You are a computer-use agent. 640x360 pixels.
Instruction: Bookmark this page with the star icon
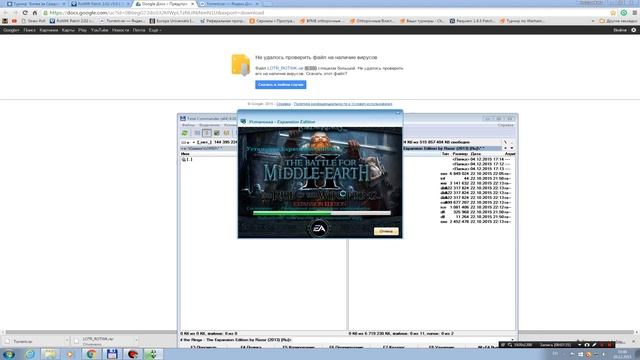click(x=613, y=13)
